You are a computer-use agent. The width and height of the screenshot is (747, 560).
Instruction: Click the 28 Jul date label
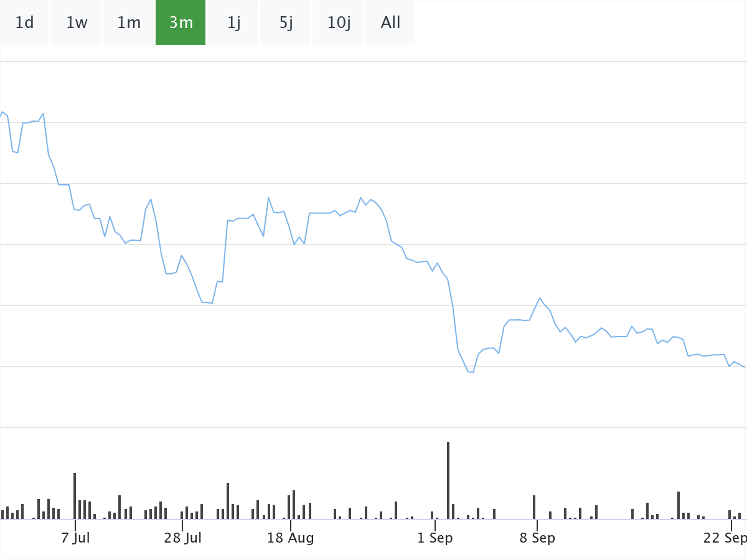tap(183, 538)
